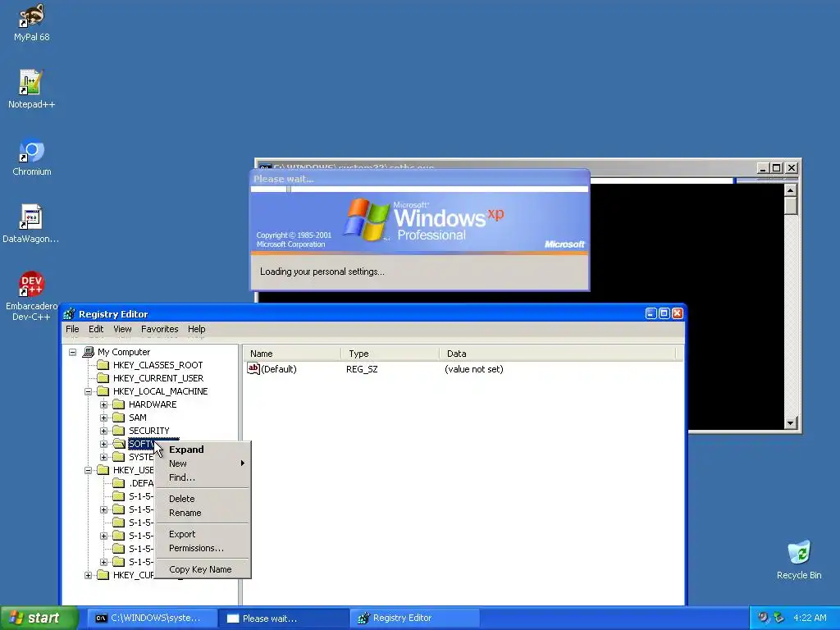The width and height of the screenshot is (840, 630).
Task: Expand the HKEY_CURRENT_CONFIG plus box
Action: [89, 575]
